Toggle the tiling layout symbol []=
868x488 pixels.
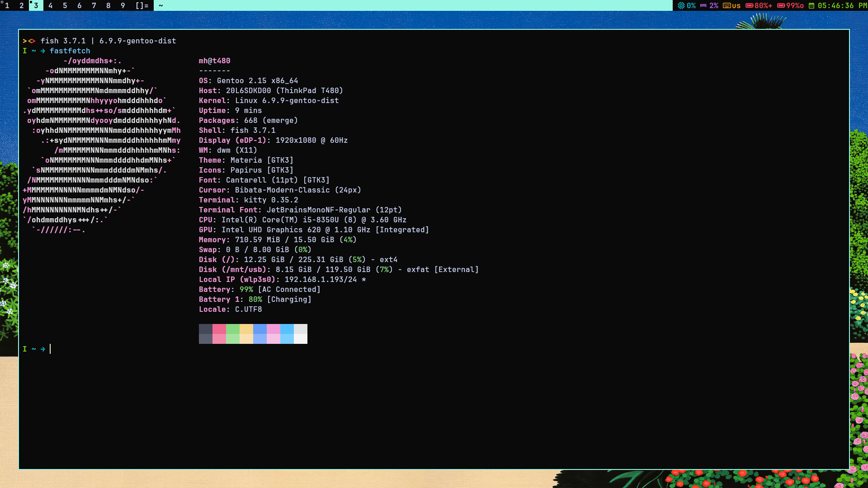tap(142, 5)
